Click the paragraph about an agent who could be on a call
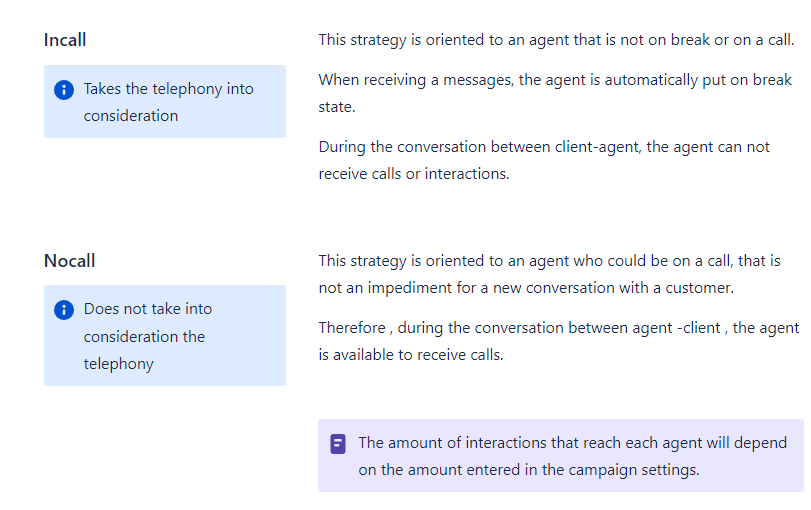811x510 pixels. point(549,274)
